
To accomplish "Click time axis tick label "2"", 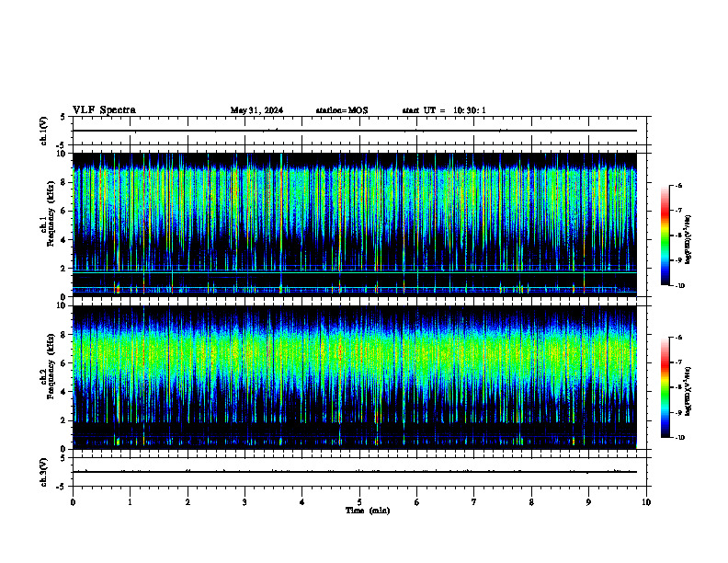I will [x=188, y=502].
